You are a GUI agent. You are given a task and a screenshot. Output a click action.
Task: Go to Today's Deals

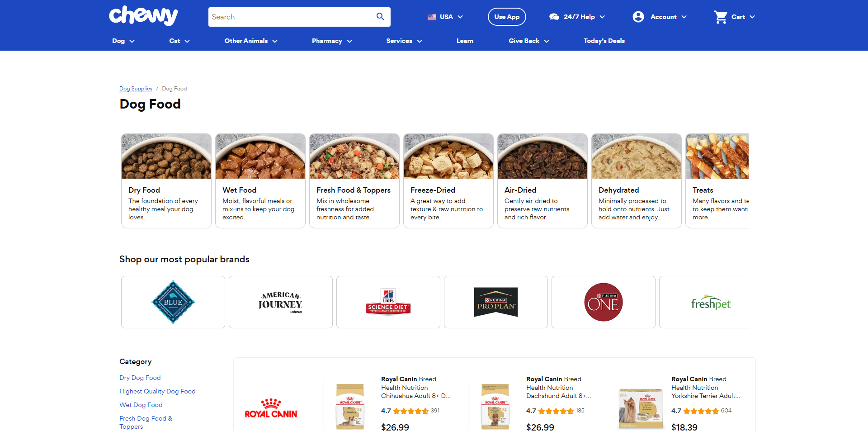(x=604, y=41)
